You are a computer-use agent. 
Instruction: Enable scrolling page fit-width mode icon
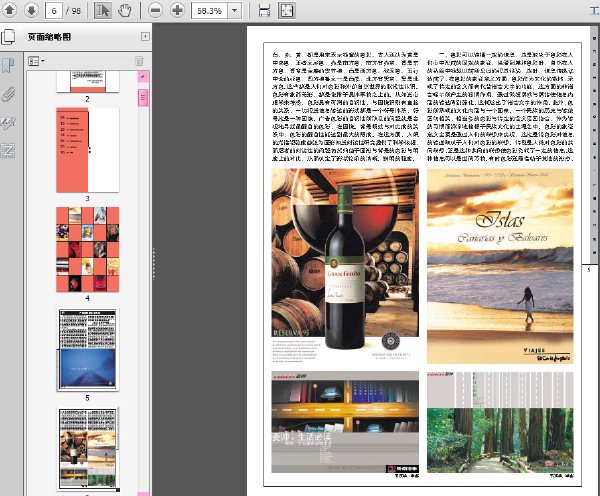click(x=264, y=11)
